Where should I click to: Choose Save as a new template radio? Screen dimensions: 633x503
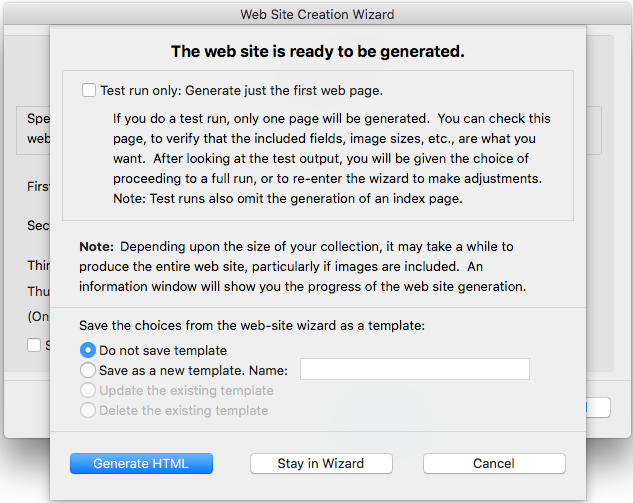coord(88,371)
